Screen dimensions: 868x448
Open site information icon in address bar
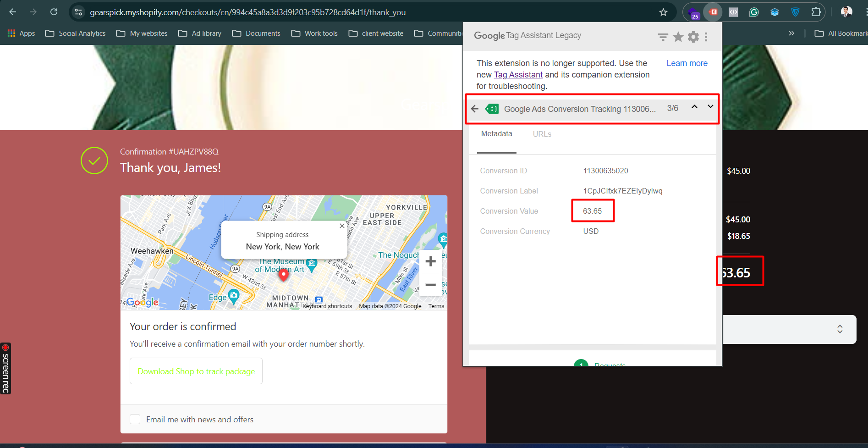pos(78,12)
